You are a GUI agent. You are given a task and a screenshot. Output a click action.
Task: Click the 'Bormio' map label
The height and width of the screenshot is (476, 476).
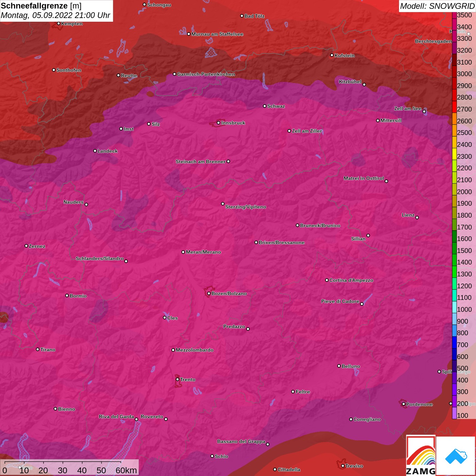pos(78,296)
